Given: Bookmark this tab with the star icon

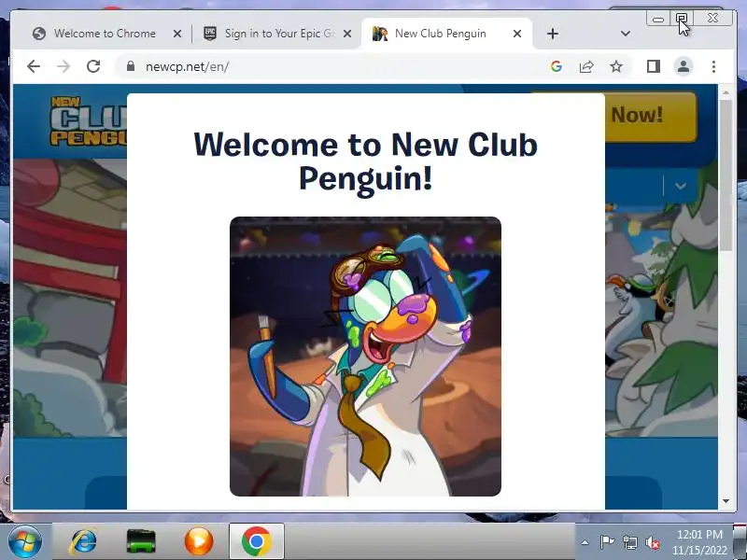Looking at the screenshot, I should [x=616, y=66].
